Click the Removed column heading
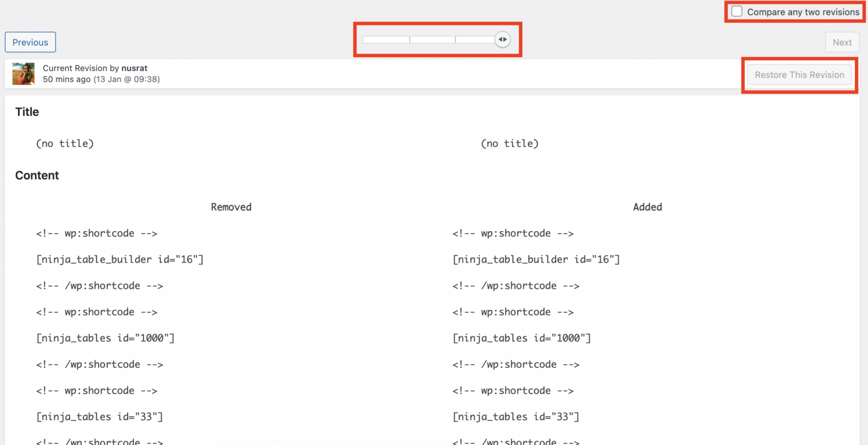Image resolution: width=868 pixels, height=445 pixels. (x=231, y=207)
